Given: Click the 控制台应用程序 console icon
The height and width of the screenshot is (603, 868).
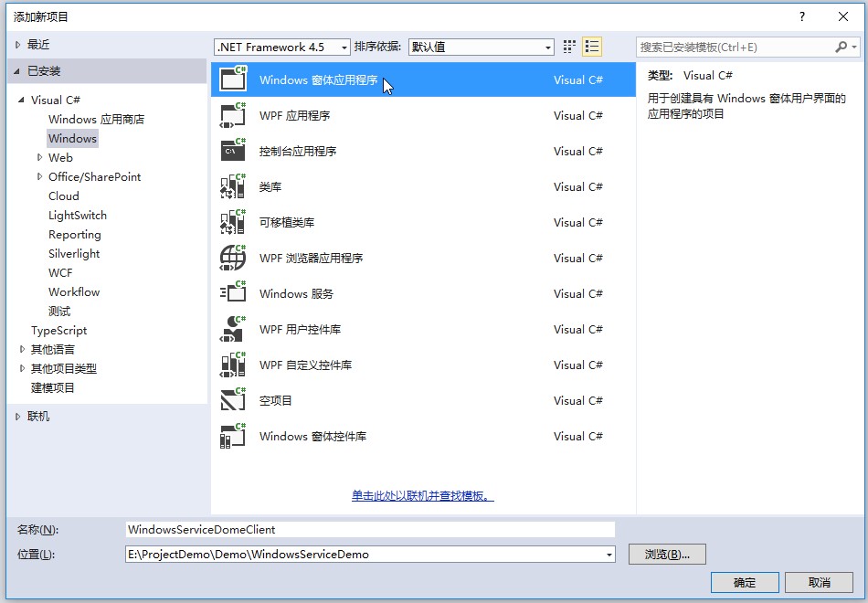Looking at the screenshot, I should (x=233, y=152).
